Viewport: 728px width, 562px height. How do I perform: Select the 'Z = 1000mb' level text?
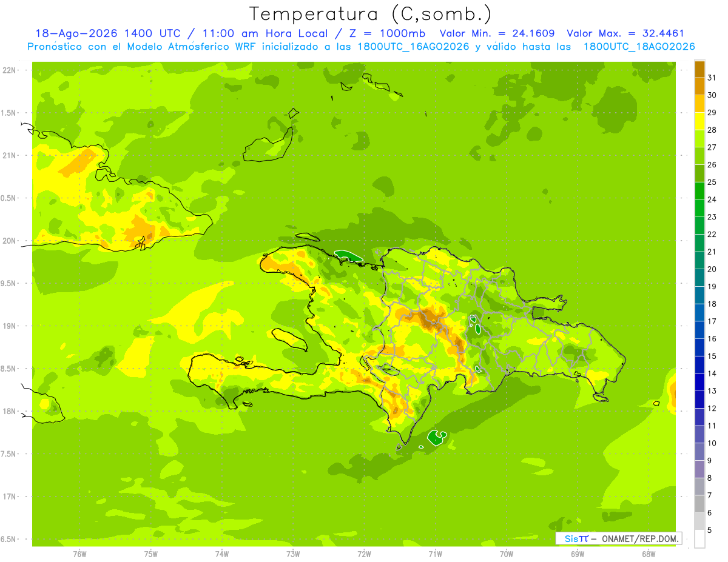[387, 33]
